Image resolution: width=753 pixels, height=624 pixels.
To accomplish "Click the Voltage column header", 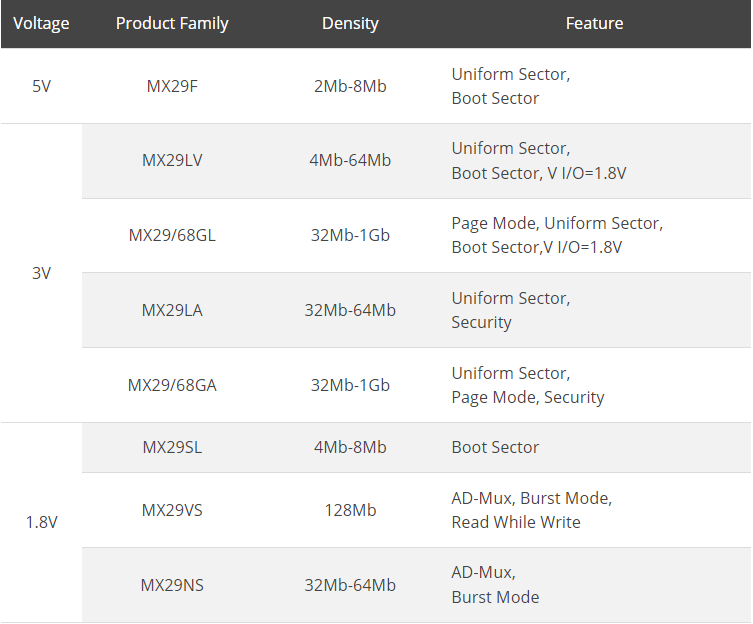I will click(x=41, y=23).
